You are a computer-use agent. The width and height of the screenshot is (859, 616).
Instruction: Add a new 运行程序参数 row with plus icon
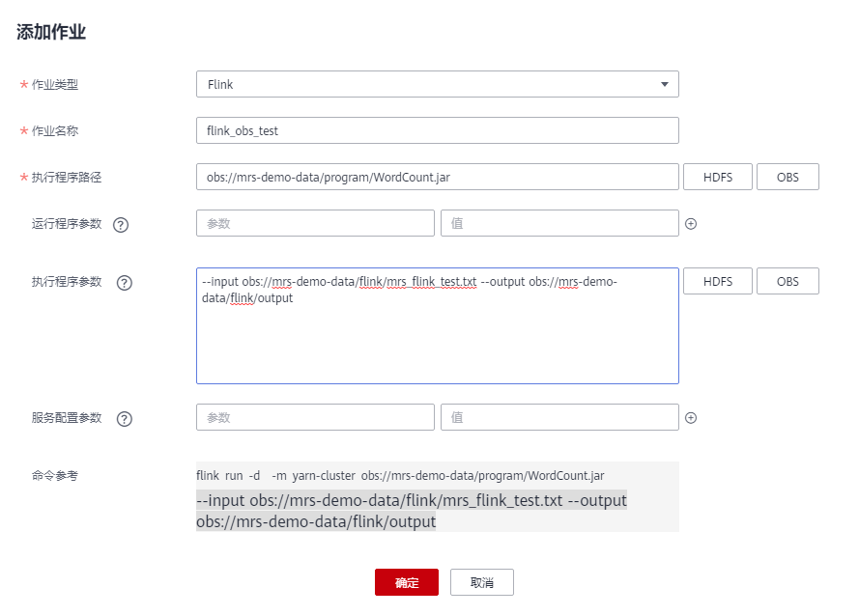pos(691,224)
